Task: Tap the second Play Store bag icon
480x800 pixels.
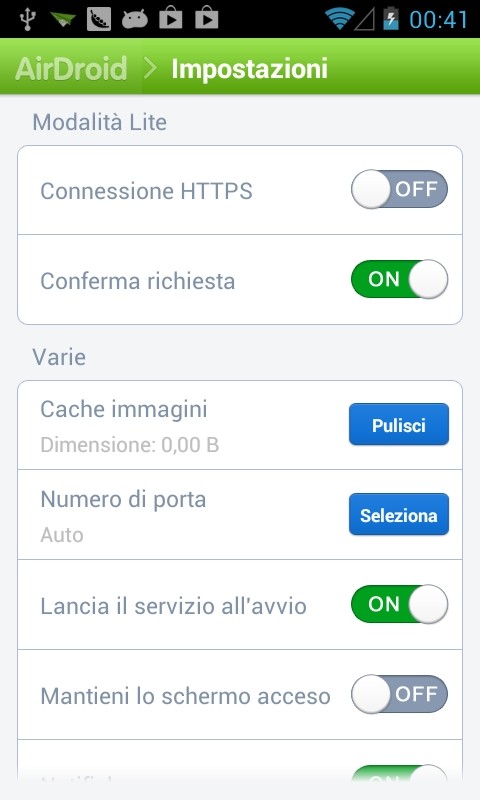Action: (207, 19)
